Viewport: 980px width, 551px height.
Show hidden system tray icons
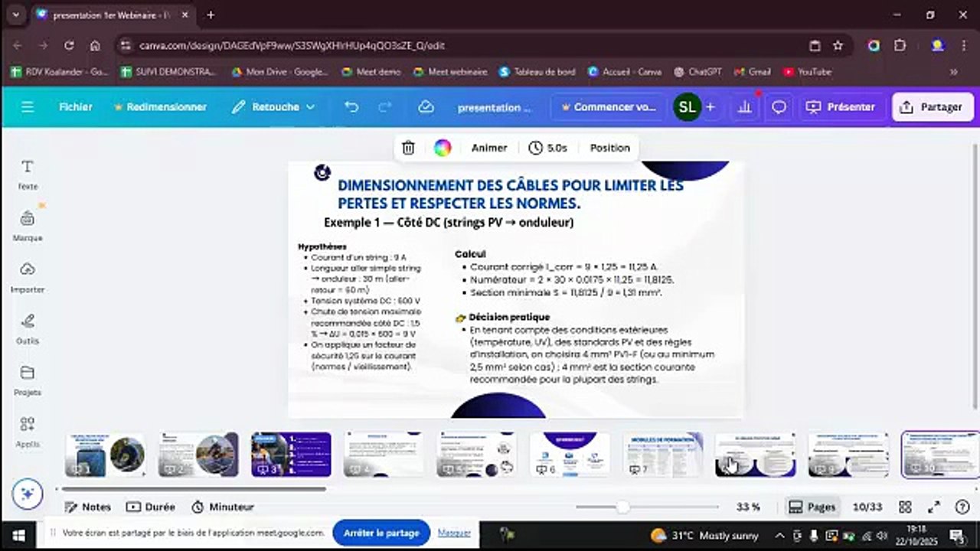(779, 535)
